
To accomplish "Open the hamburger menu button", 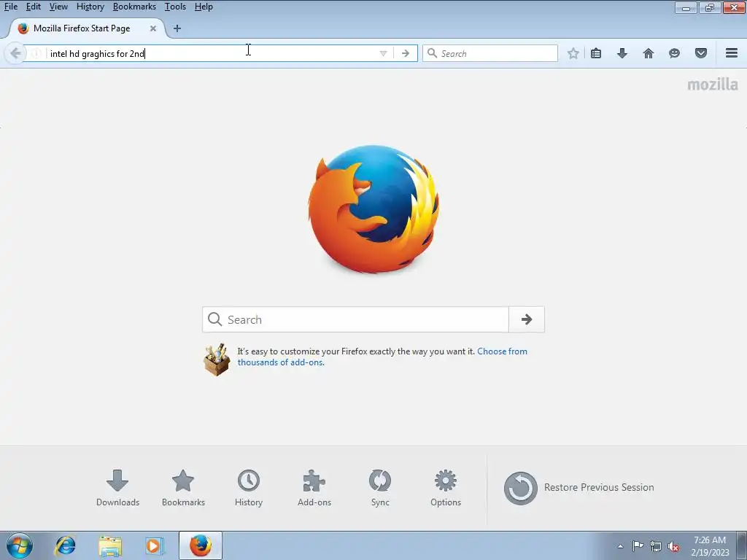I will pyautogui.click(x=731, y=52).
